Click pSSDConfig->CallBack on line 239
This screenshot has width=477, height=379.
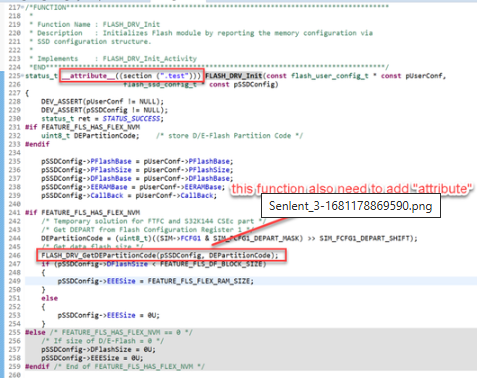pyautogui.click(x=82, y=195)
